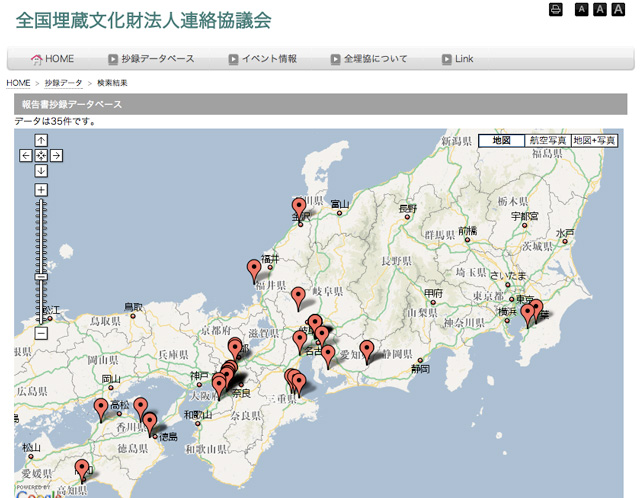Click 検索結果 breadcrumb text
This screenshot has width=640, height=498.
tap(112, 83)
